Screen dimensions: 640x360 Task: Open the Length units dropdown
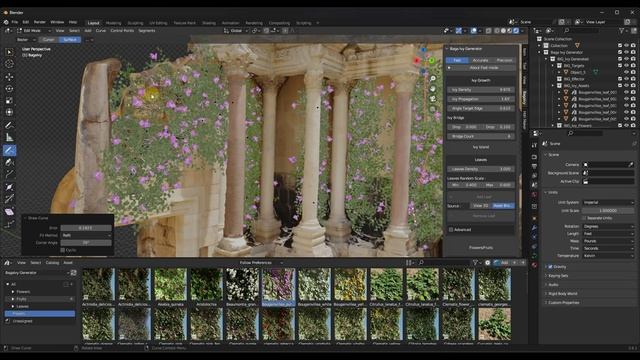tap(608, 233)
